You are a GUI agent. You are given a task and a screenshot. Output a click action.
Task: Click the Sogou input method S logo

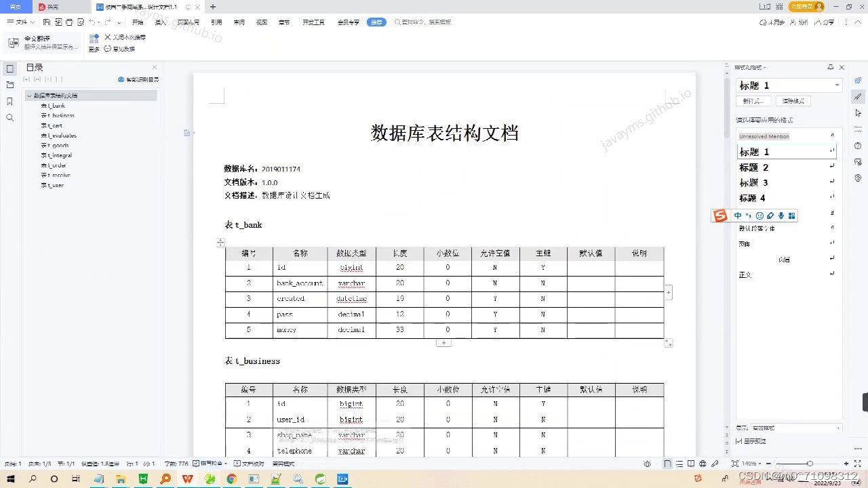click(720, 216)
